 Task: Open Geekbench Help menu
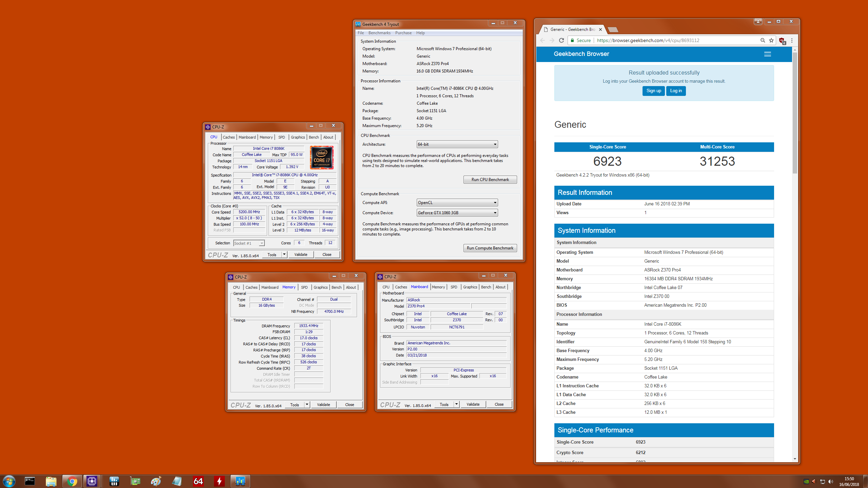pos(420,33)
